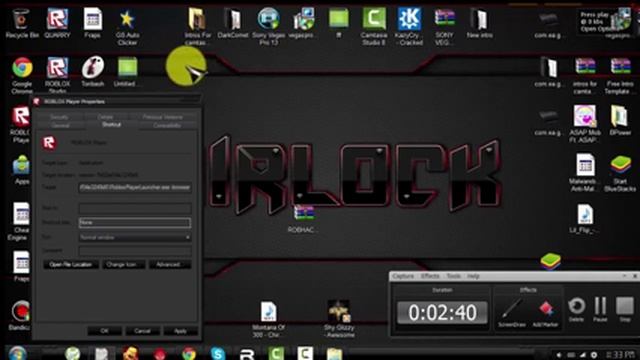Click the Advanced button
The width and height of the screenshot is (640, 360).
170,264
